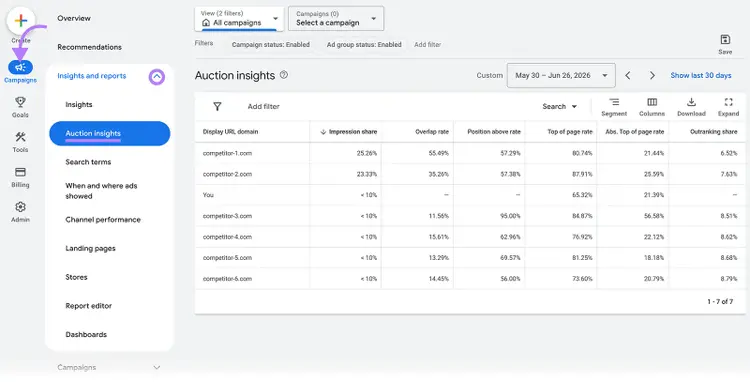Click the Campaign status: Enabled filter
Viewport: 750px width, 382px height.
(x=271, y=44)
